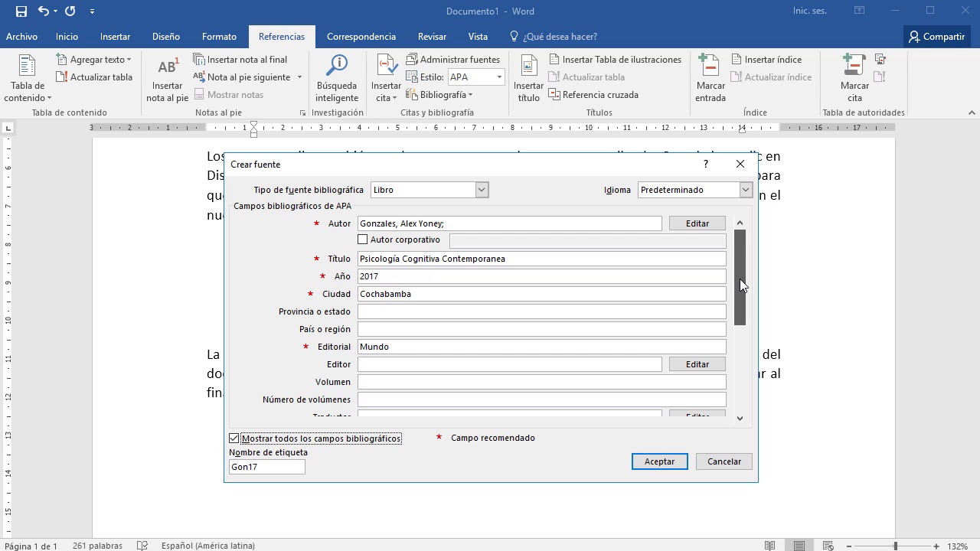Open Idioma dropdown
The height and width of the screenshot is (551, 980).
[746, 190]
